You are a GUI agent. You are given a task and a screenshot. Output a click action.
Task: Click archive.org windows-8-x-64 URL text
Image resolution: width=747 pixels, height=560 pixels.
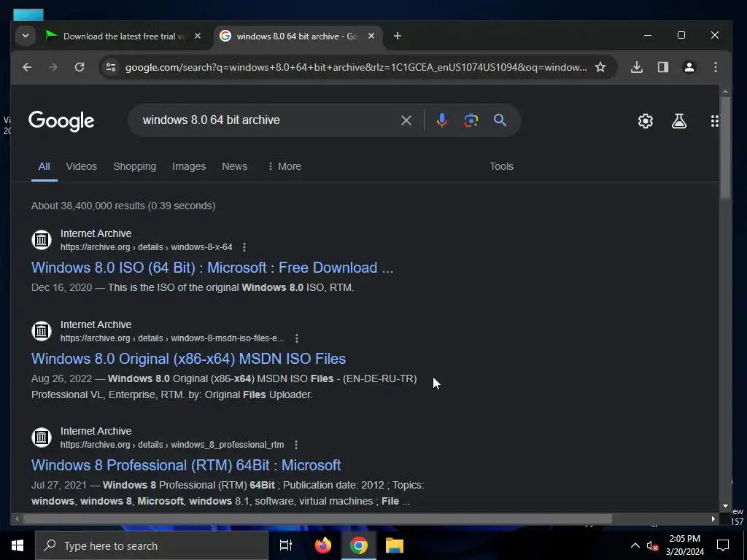tap(146, 247)
